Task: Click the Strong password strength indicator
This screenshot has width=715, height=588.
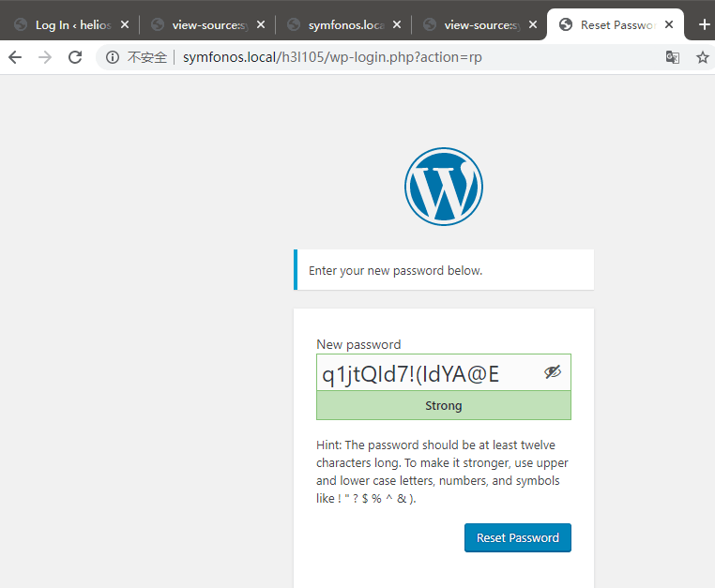Action: (x=444, y=406)
